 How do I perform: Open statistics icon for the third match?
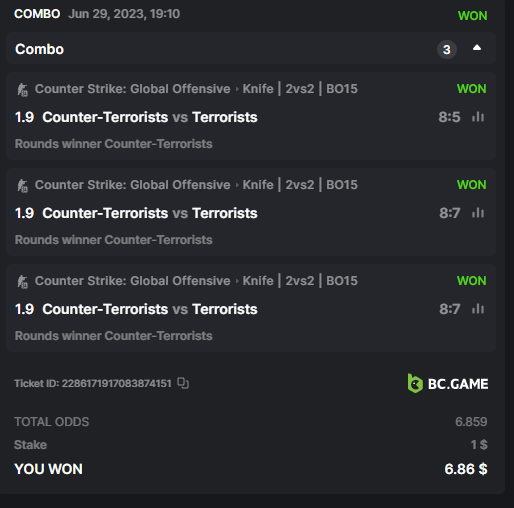478,309
